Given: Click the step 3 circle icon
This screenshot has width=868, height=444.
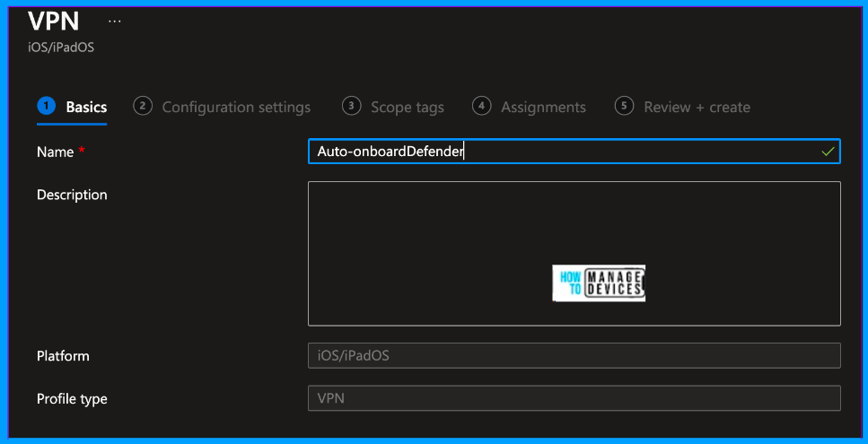Looking at the screenshot, I should tap(352, 106).
